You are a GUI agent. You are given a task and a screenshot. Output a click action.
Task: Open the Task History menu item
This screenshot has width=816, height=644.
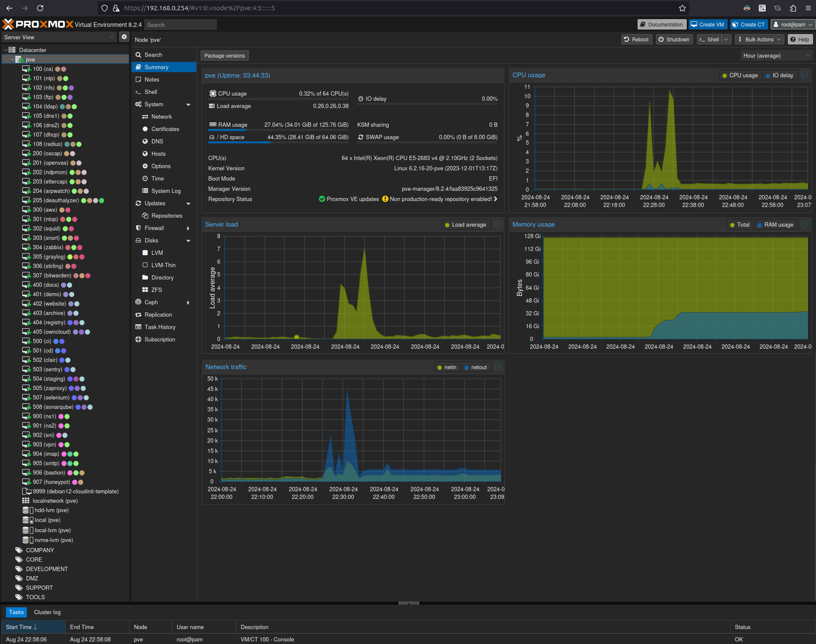tap(163, 327)
